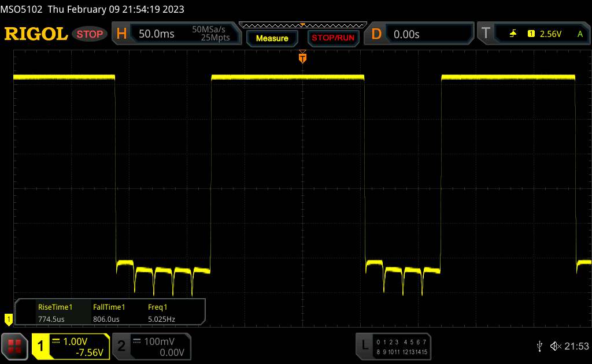The width and height of the screenshot is (592, 364).
Task: Open the T trigger settings icon
Action: pyautogui.click(x=486, y=34)
